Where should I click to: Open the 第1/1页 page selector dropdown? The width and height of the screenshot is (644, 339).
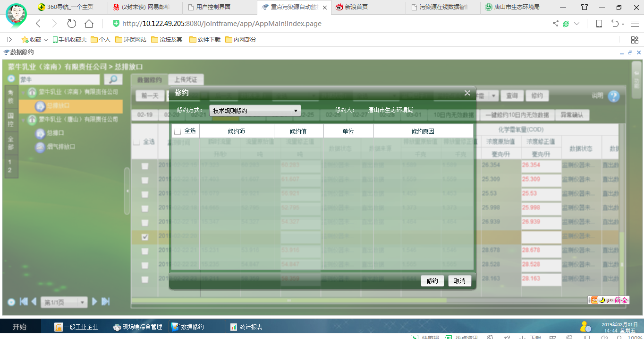tap(64, 302)
